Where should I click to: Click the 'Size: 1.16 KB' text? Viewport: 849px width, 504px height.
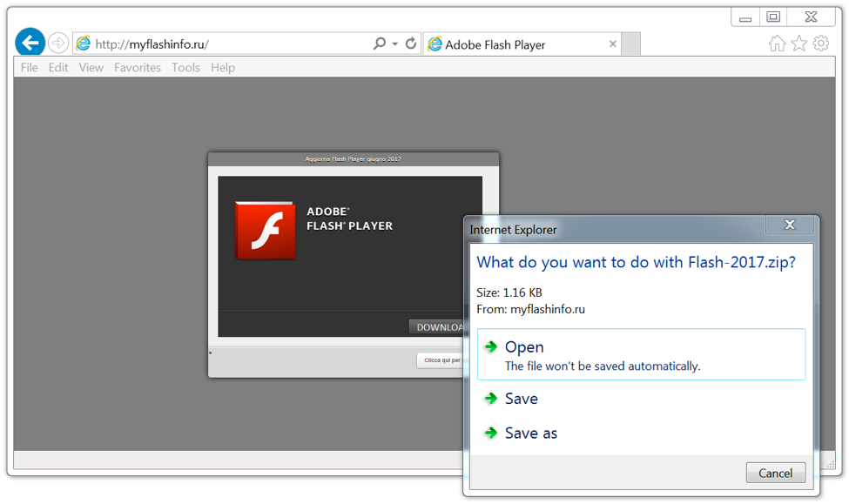tap(509, 292)
